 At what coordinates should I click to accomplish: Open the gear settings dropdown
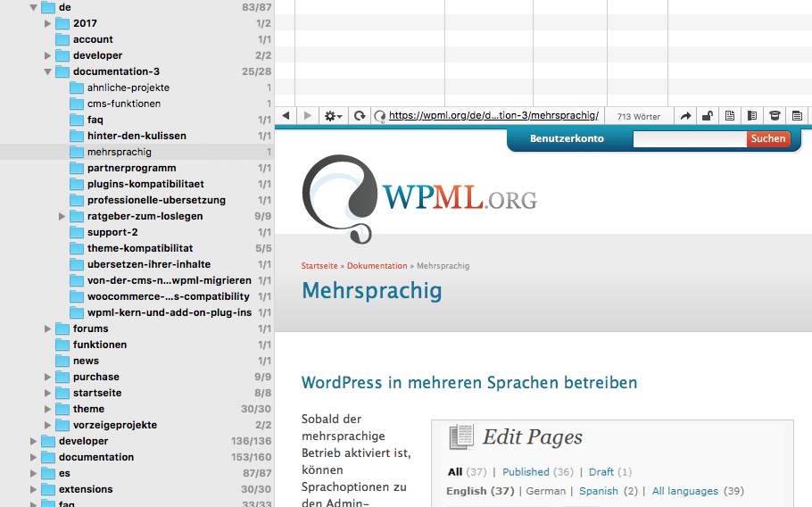pos(334,116)
